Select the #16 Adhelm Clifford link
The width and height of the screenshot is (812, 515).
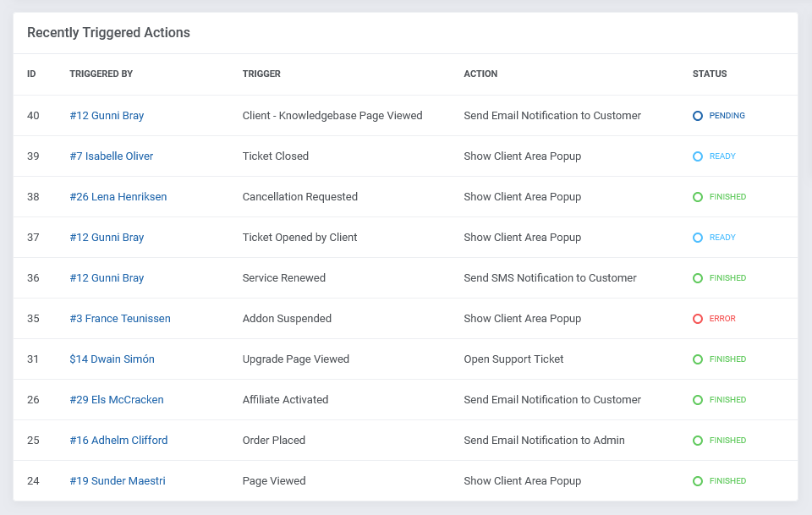(x=118, y=441)
